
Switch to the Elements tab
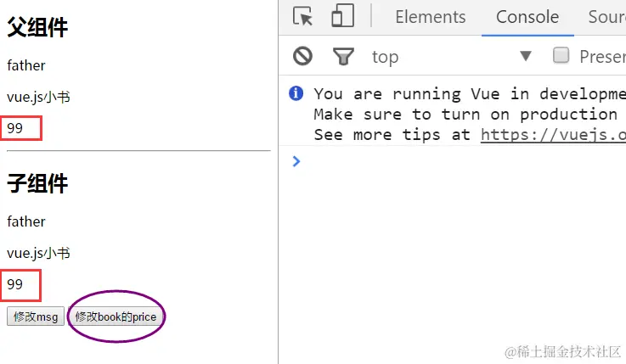coord(430,17)
